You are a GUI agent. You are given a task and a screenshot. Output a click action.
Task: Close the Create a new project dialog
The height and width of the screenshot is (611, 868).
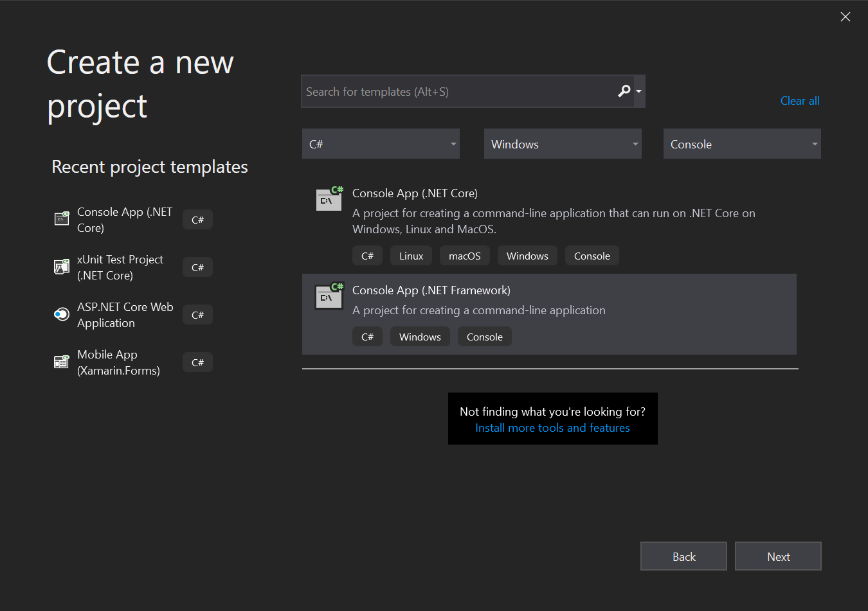click(845, 17)
